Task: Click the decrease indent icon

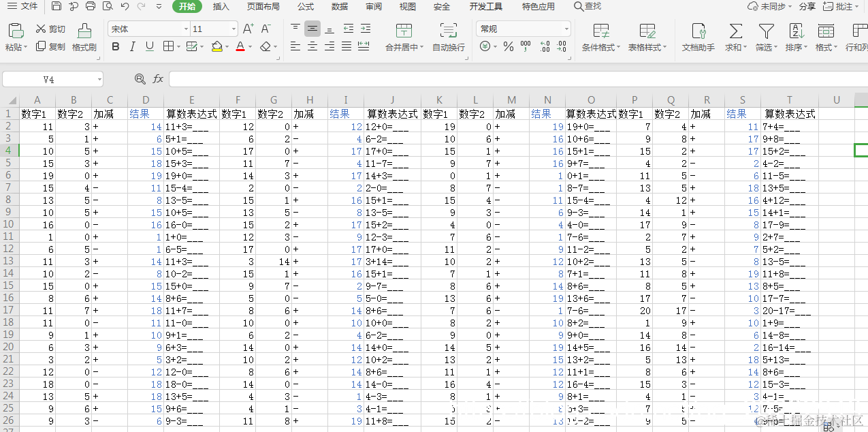Action: tap(349, 29)
